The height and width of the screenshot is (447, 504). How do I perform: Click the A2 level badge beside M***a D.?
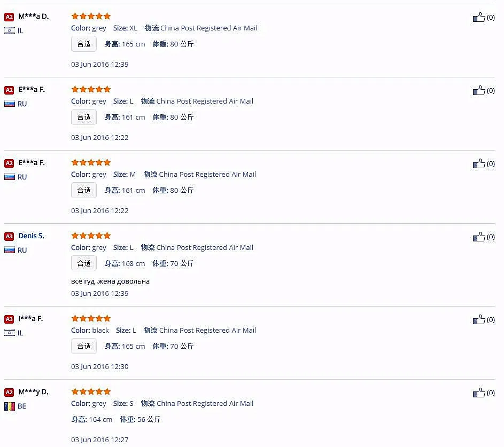coord(9,17)
